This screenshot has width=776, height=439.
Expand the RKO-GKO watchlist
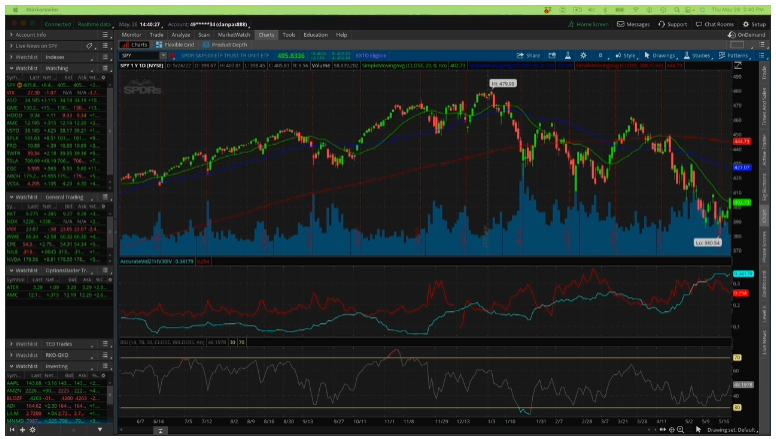[11, 355]
